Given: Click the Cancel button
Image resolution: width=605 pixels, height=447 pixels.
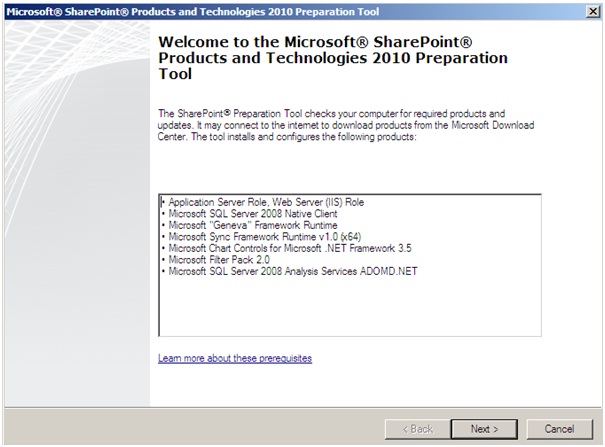Looking at the screenshot, I should 559,429.
